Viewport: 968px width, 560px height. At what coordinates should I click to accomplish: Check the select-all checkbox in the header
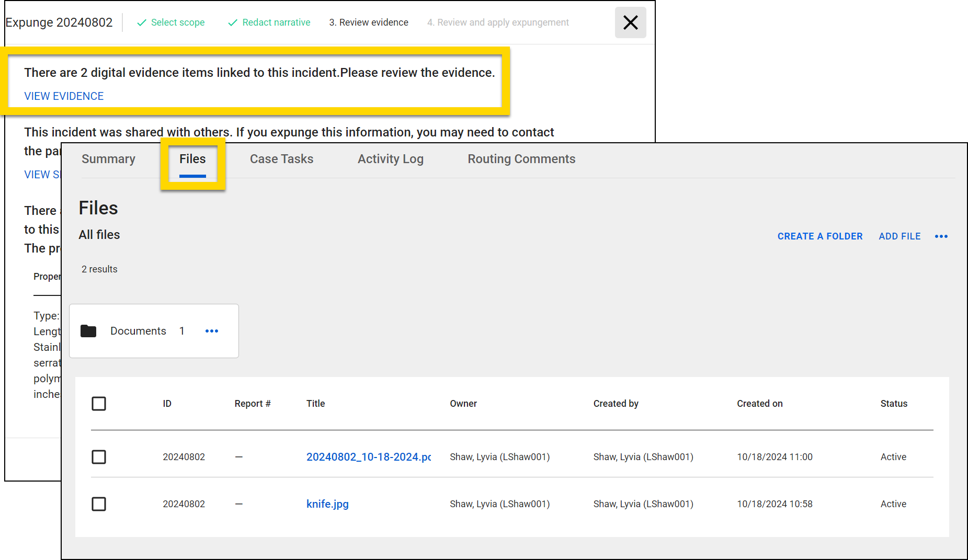point(99,403)
